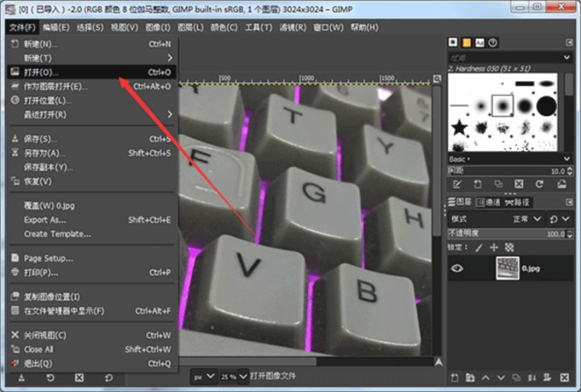Create a new layer in layers panel

[455, 377]
